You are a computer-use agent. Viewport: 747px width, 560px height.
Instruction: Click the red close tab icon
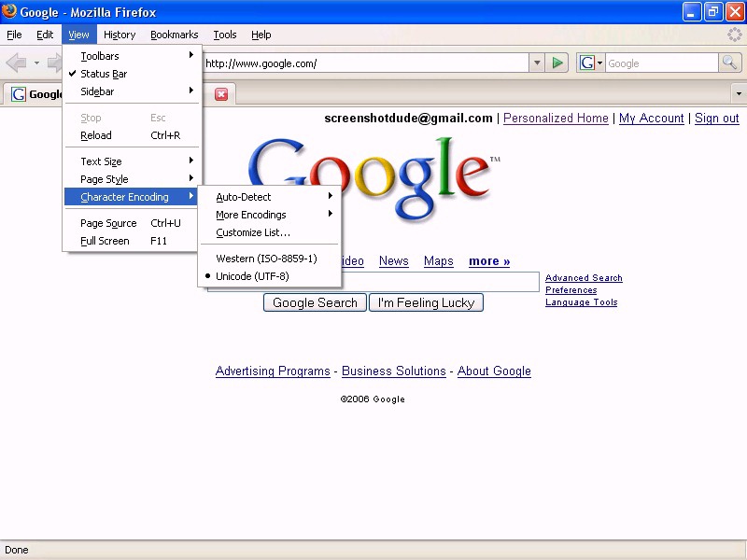221,94
